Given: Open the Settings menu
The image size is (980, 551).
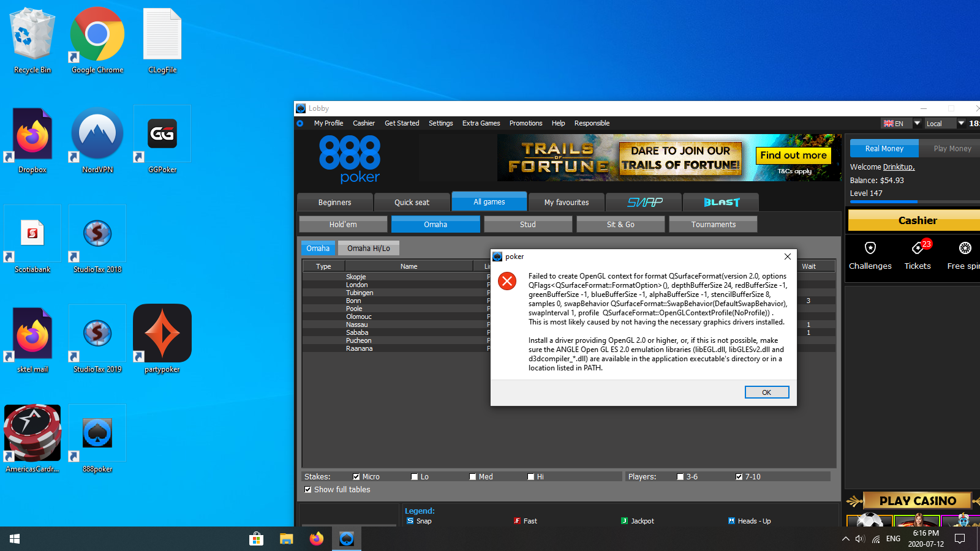Looking at the screenshot, I should coord(440,123).
